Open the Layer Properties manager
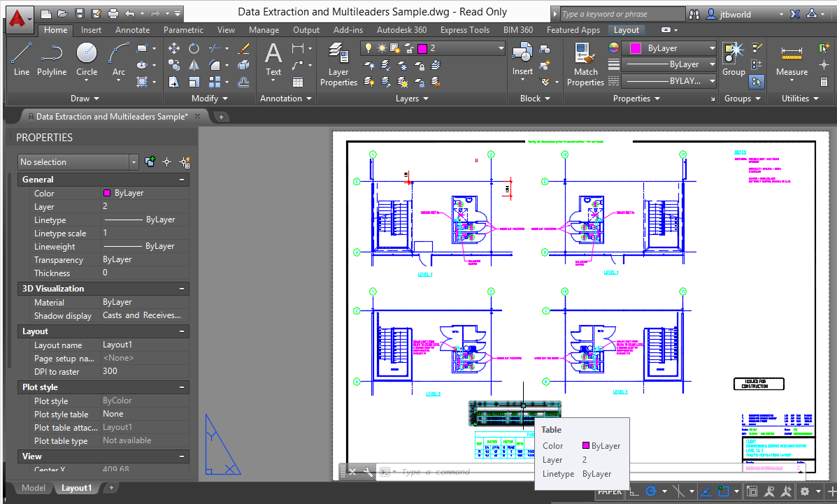The width and height of the screenshot is (837, 504). [x=338, y=64]
